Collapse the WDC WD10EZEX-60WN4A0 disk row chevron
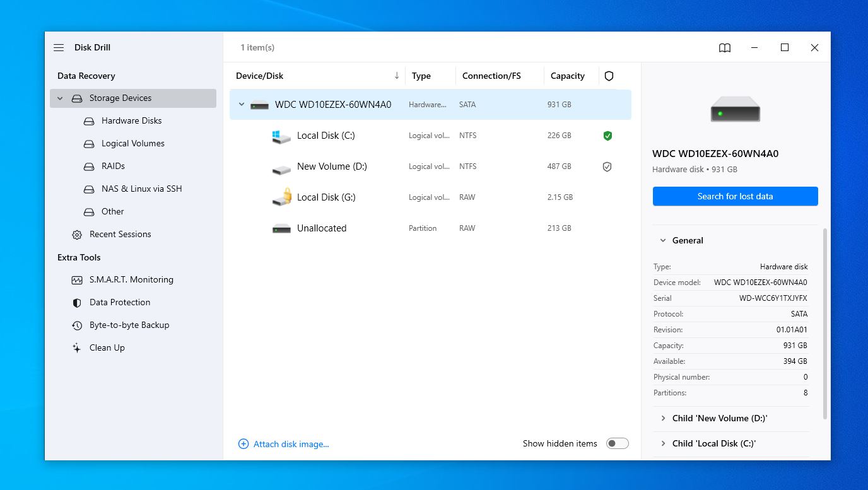The image size is (868, 490). (x=241, y=105)
